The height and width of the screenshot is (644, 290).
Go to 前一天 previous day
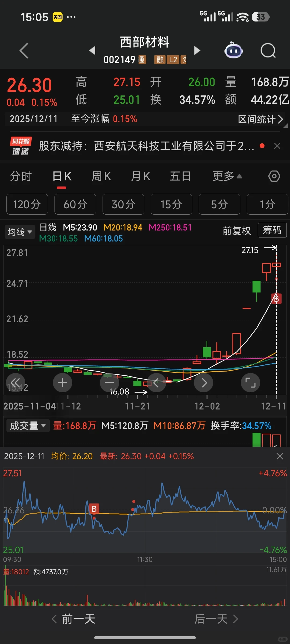(x=73, y=619)
